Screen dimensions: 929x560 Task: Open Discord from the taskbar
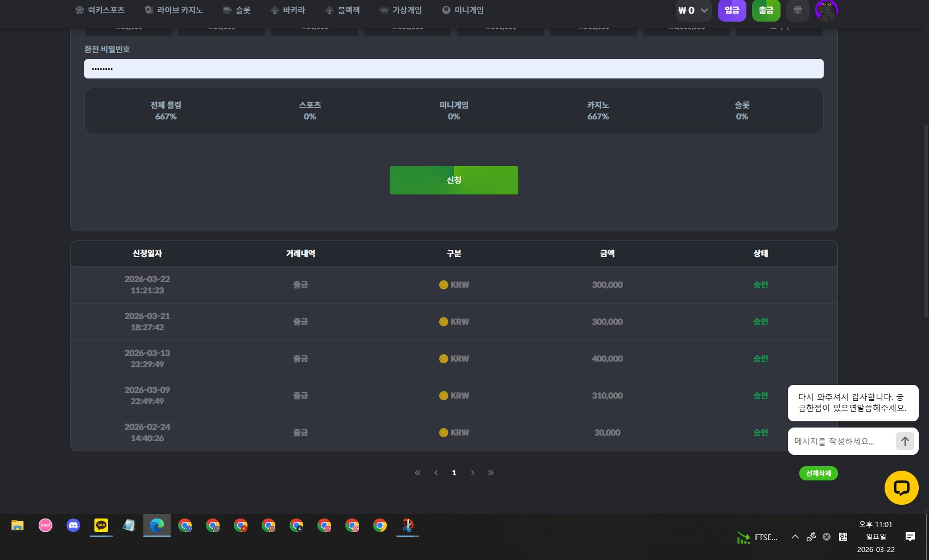73,525
